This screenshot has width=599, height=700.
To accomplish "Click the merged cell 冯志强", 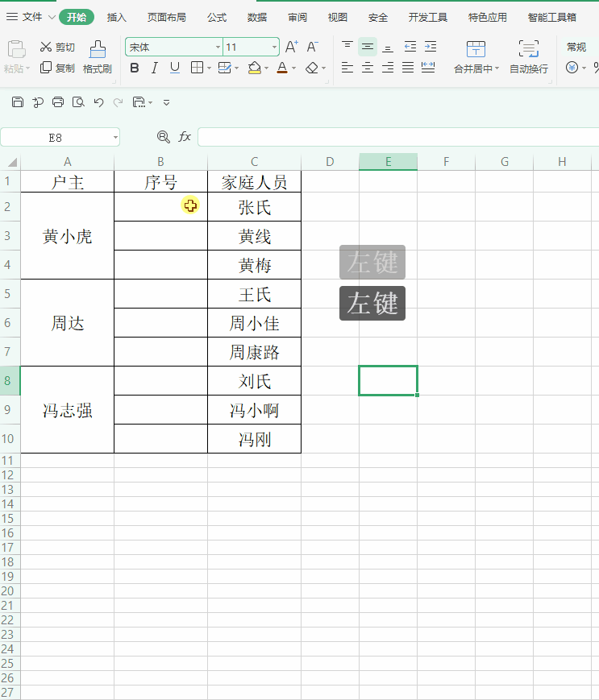I will pos(68,410).
